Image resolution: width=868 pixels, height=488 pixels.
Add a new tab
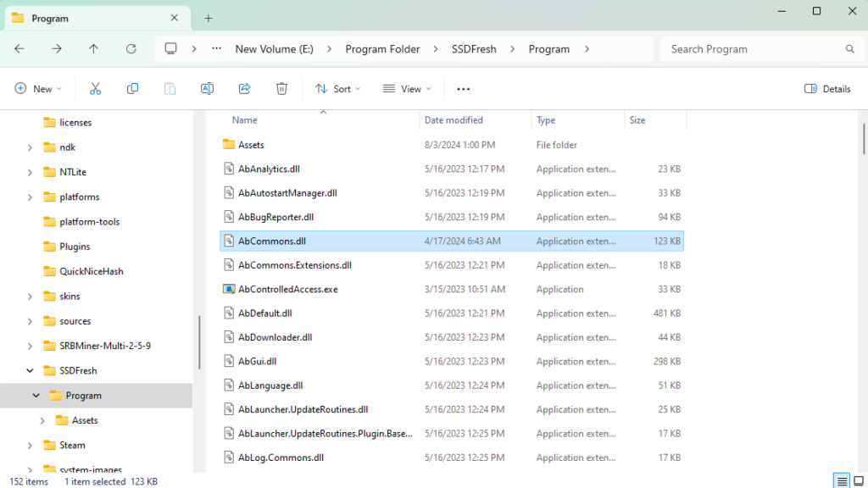coord(209,18)
